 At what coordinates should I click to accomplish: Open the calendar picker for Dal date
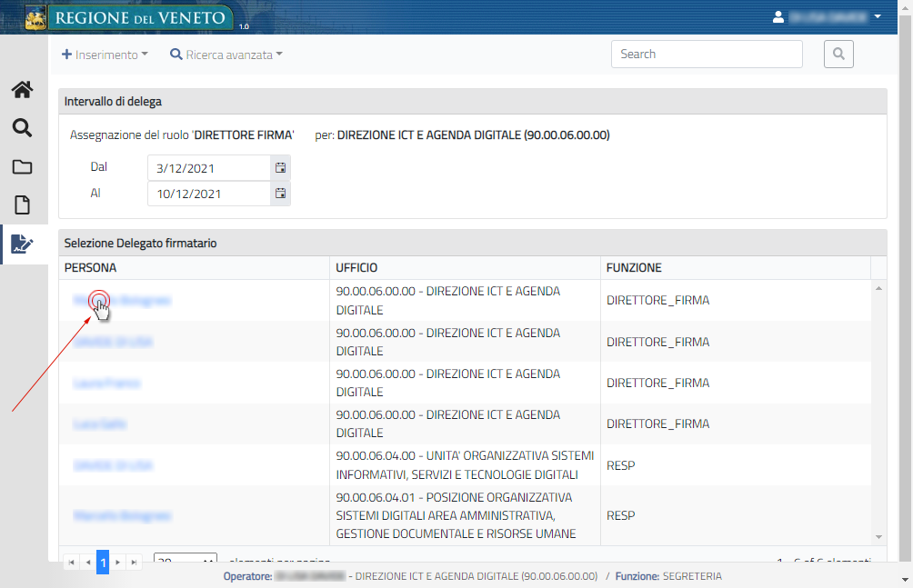click(280, 168)
